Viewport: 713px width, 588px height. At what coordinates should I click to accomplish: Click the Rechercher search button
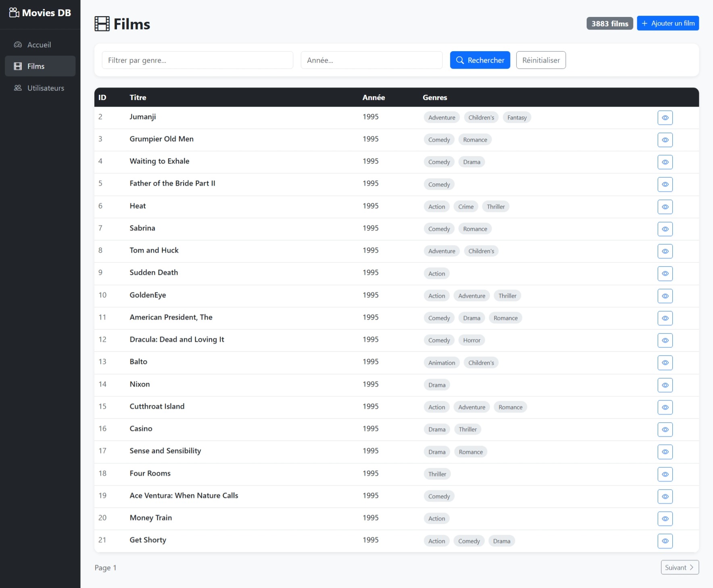pyautogui.click(x=480, y=60)
